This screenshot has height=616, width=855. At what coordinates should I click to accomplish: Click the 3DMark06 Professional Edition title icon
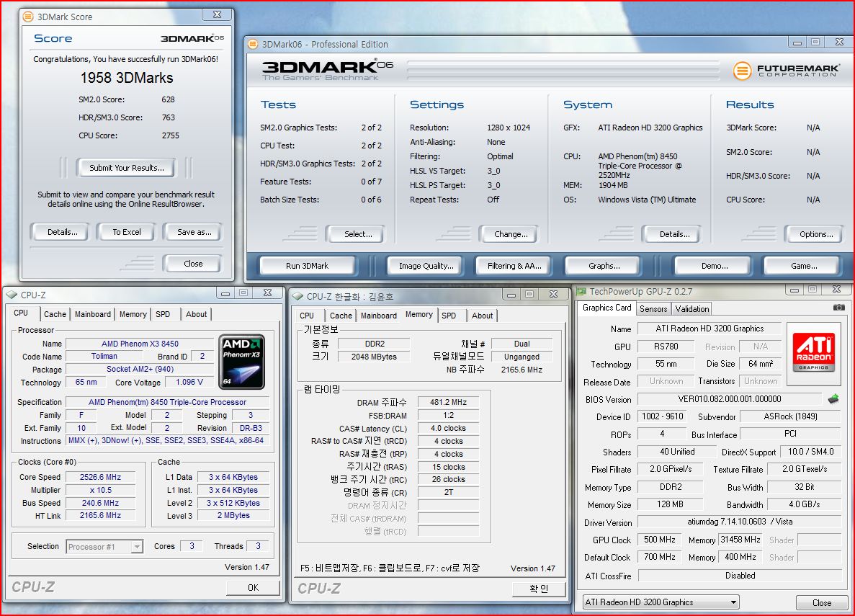click(x=252, y=44)
